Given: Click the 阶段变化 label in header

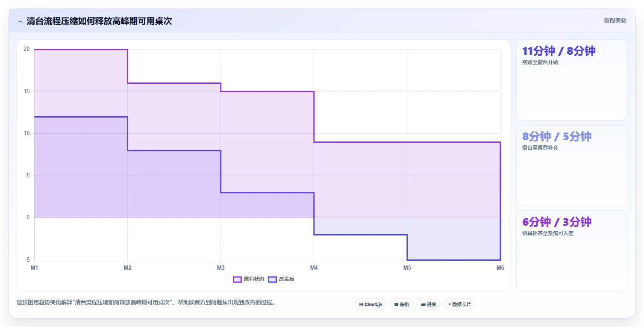Looking at the screenshot, I should point(615,21).
